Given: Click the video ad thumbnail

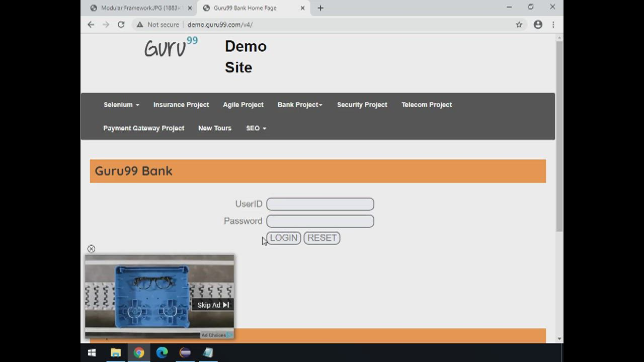Looking at the screenshot, I should [159, 296].
